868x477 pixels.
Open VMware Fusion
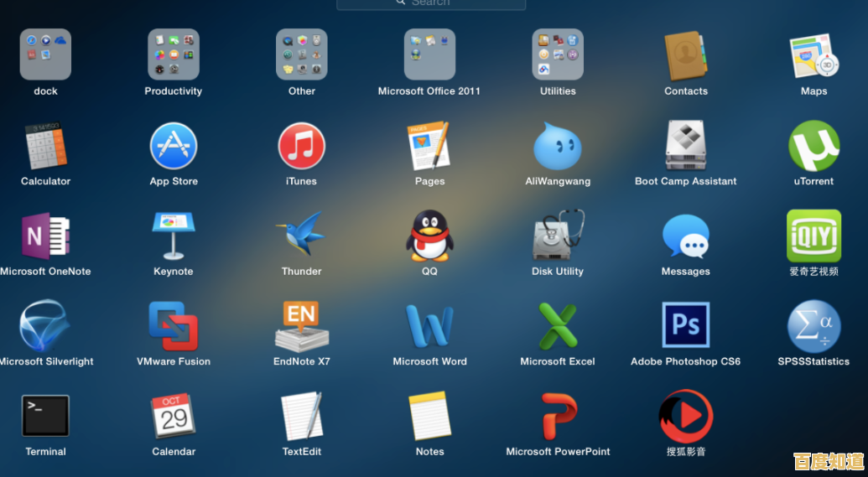174,326
